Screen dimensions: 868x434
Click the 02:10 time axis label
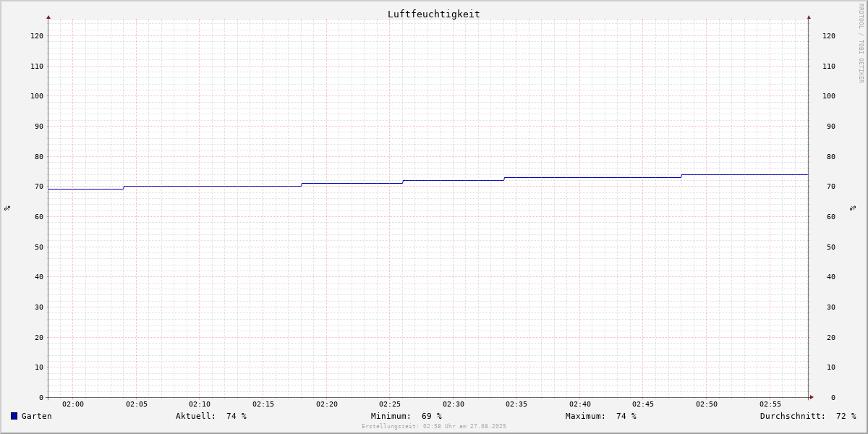pyautogui.click(x=200, y=404)
